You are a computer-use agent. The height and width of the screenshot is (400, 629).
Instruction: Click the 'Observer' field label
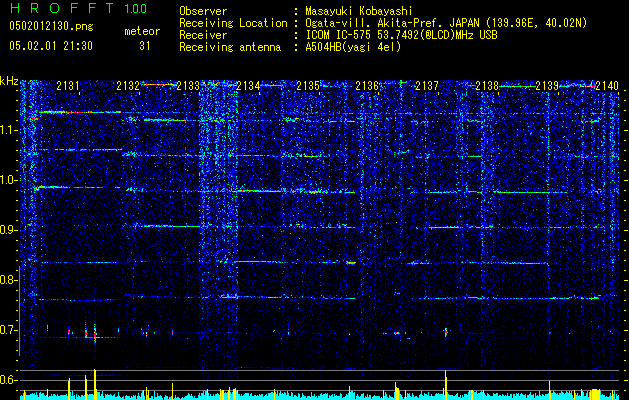click(203, 11)
